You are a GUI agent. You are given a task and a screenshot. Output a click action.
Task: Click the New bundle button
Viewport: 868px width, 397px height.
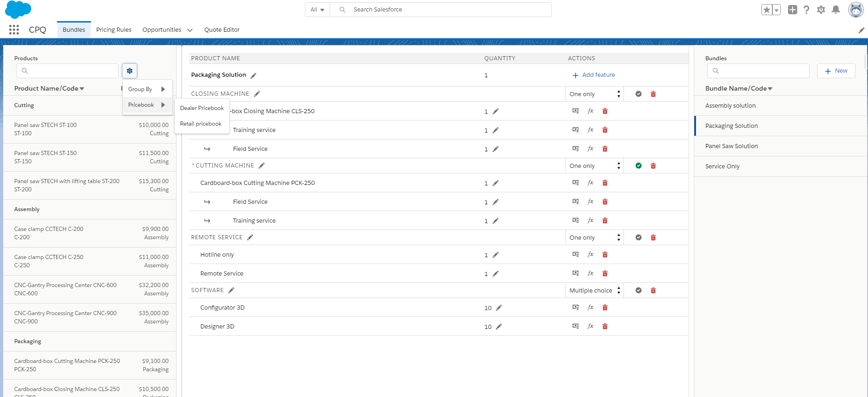836,71
